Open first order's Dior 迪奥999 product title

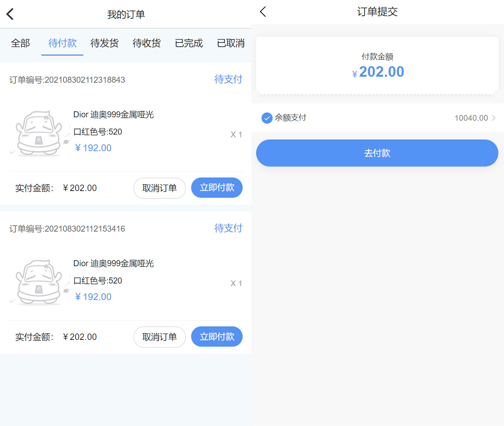point(113,115)
